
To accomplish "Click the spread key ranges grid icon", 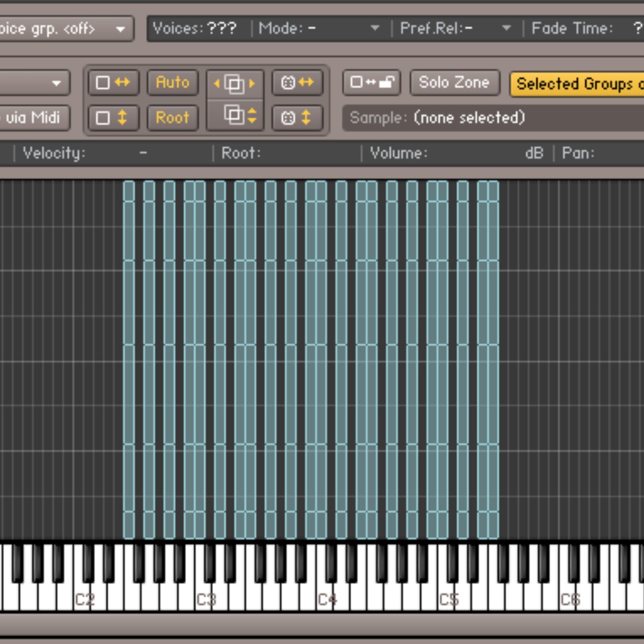I will point(298,82).
